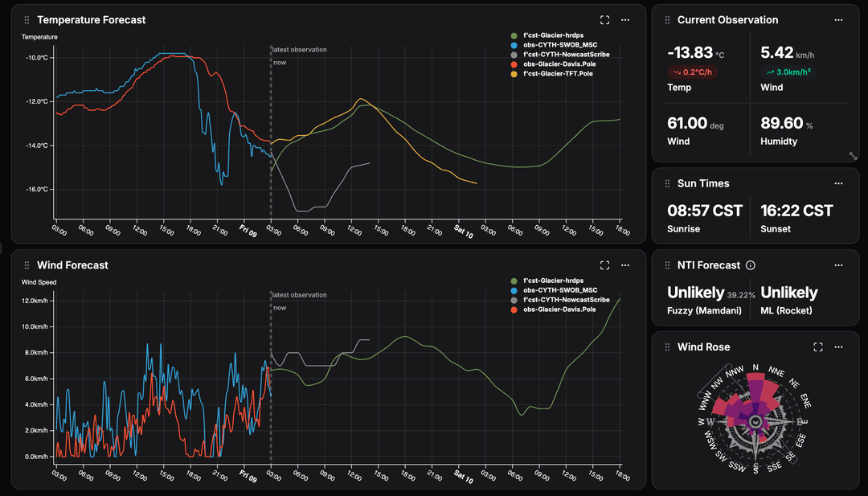Click the Wind Rose panel drag handle
The height and width of the screenshot is (496, 868).
[x=667, y=347]
